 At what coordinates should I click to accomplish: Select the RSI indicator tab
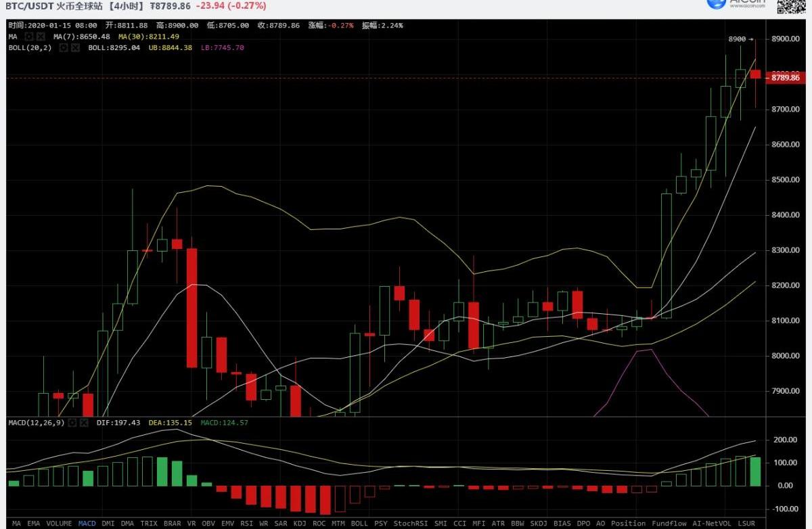(247, 524)
